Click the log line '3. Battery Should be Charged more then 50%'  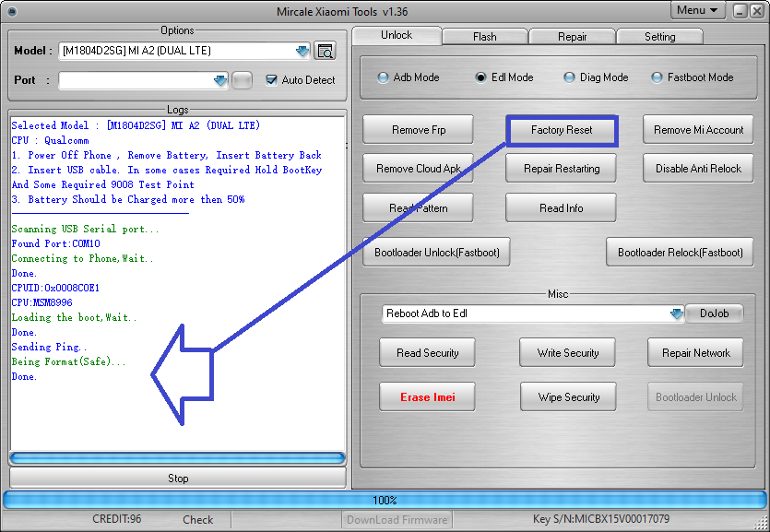click(x=127, y=199)
